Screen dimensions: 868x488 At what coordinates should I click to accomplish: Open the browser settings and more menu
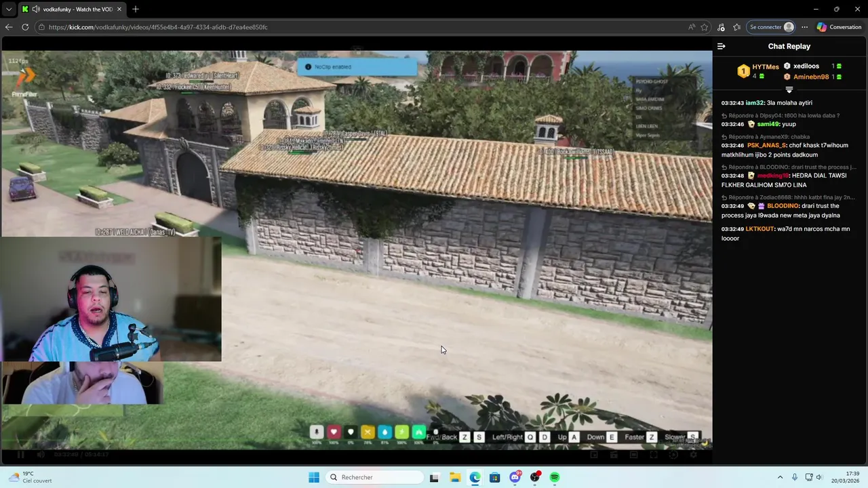804,27
